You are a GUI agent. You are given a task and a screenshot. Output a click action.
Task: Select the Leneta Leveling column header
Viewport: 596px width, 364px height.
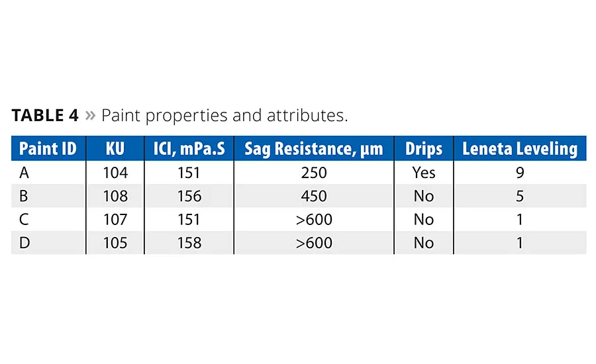(x=520, y=148)
